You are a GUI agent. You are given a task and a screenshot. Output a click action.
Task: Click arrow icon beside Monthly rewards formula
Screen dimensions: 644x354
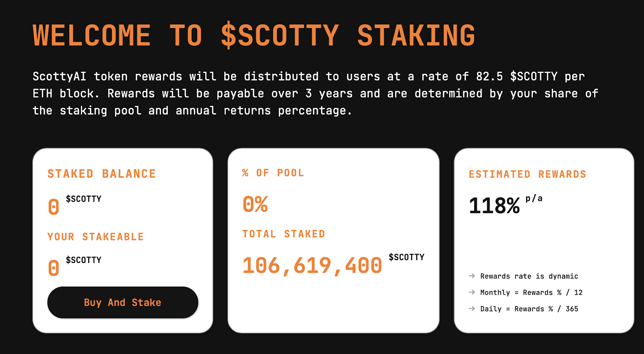point(472,292)
